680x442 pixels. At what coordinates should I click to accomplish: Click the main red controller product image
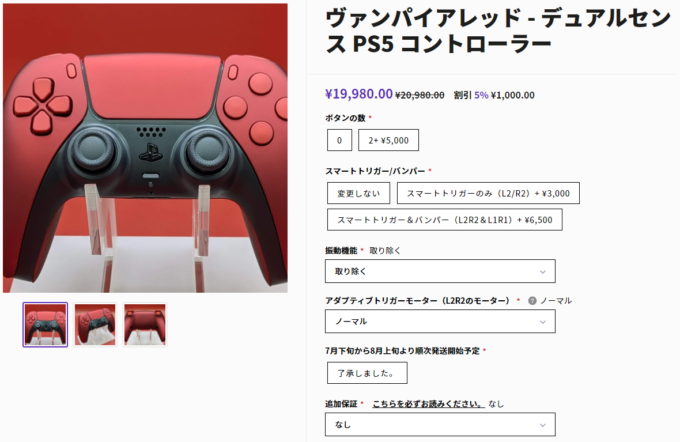145,148
